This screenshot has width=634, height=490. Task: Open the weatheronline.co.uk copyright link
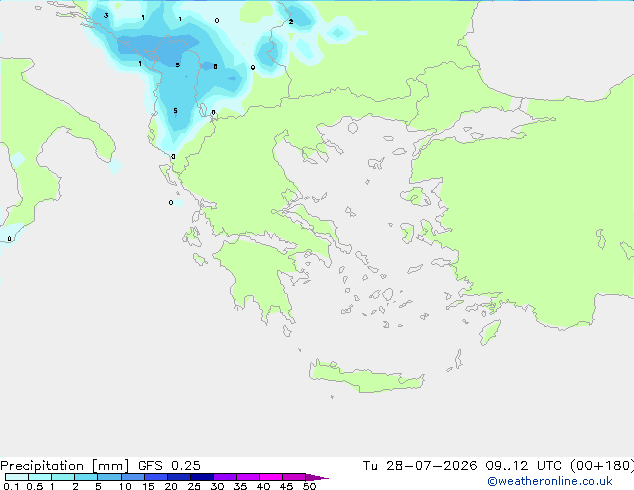point(550,481)
